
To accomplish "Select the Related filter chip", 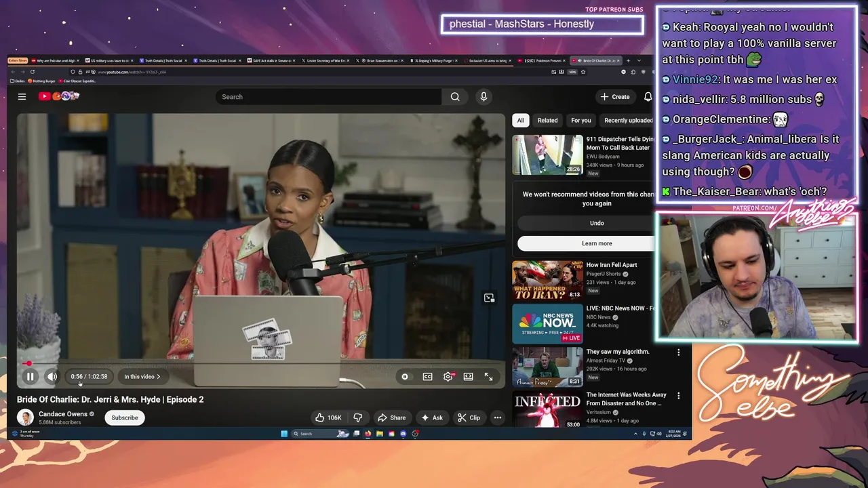I will [547, 121].
